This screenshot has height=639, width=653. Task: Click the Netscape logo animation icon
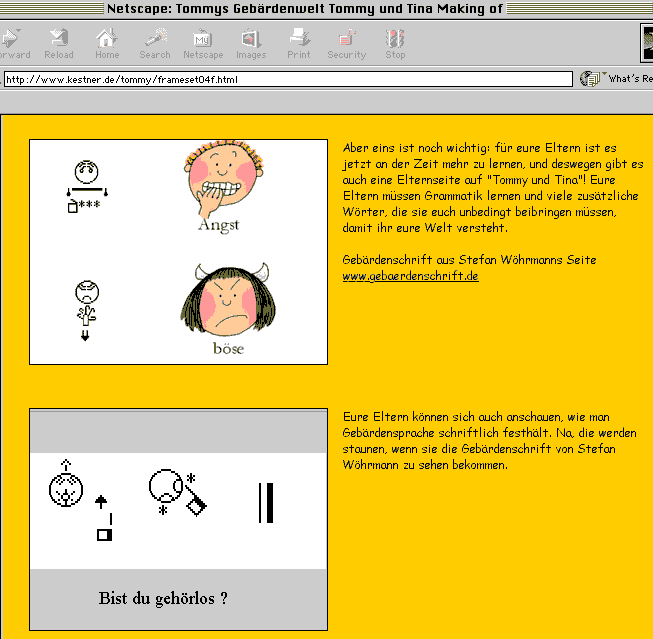pyautogui.click(x=647, y=43)
